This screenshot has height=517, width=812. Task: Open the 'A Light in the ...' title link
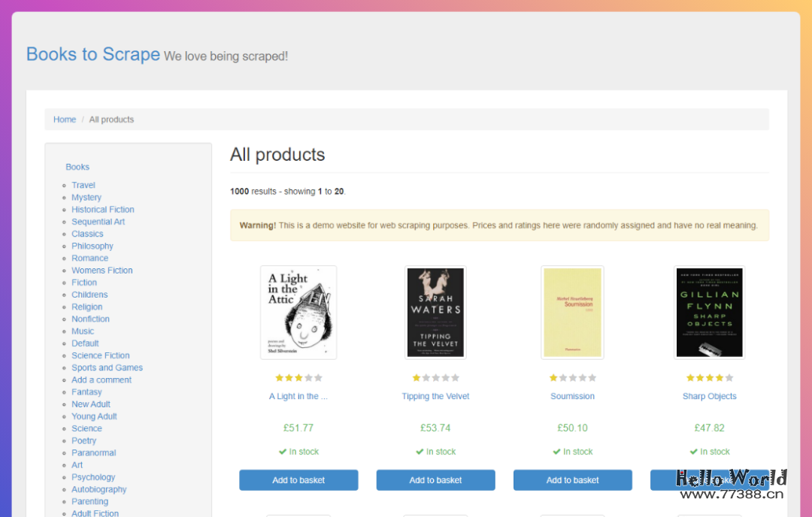pyautogui.click(x=298, y=396)
